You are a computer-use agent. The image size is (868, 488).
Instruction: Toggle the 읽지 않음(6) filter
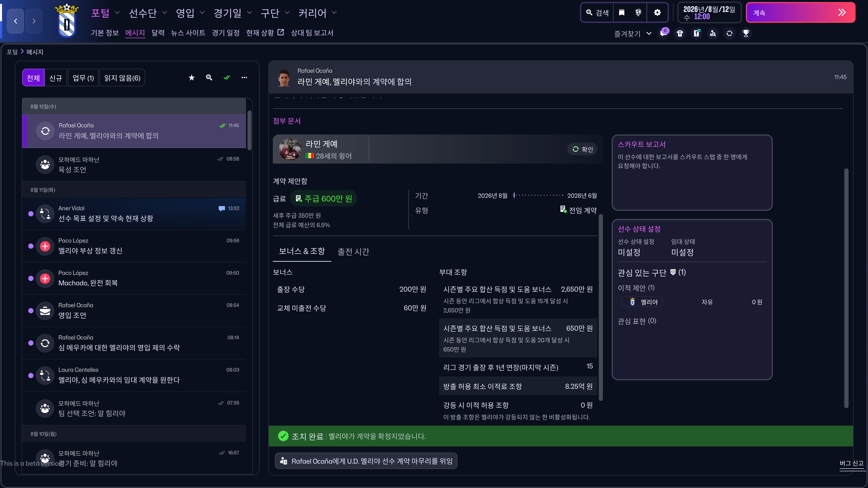tap(122, 78)
